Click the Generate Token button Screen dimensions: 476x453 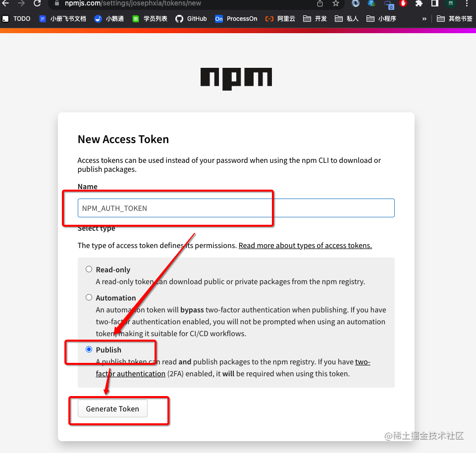point(112,408)
